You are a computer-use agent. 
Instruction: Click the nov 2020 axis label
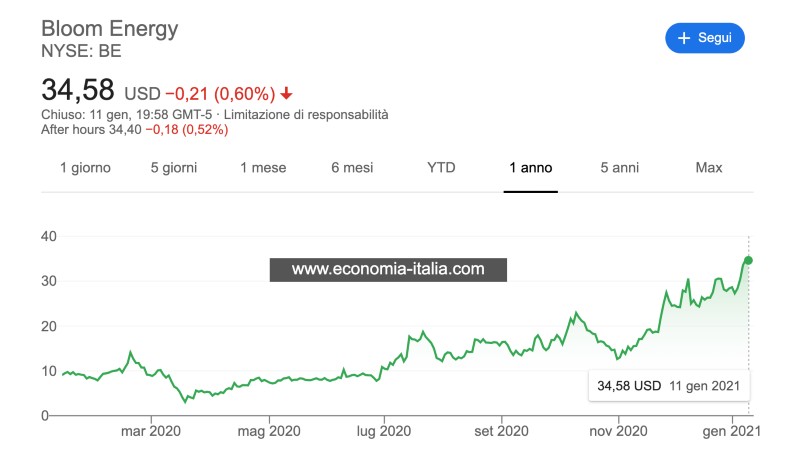618,431
